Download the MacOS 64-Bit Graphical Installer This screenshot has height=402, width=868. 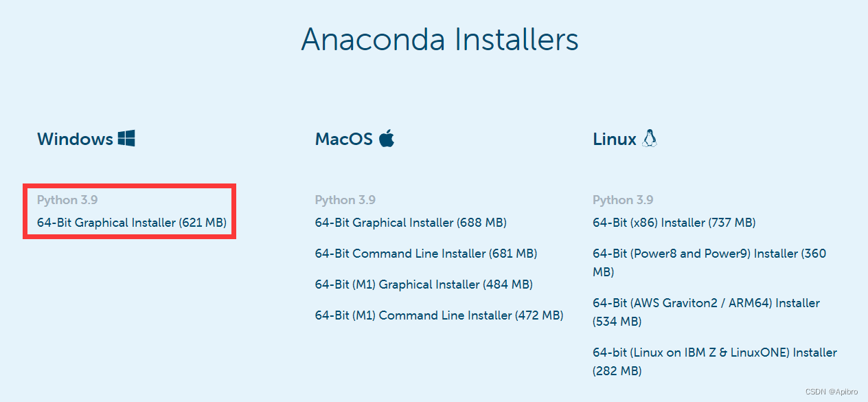pos(410,222)
